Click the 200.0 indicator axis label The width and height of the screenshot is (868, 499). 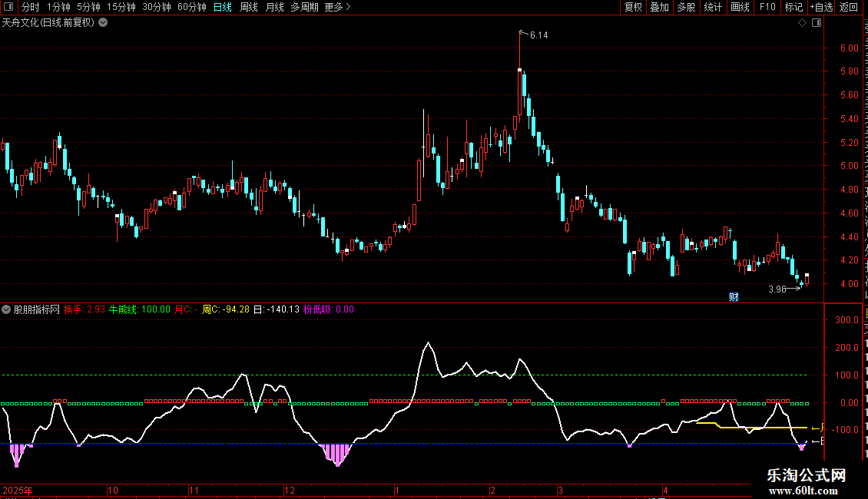[847, 348]
